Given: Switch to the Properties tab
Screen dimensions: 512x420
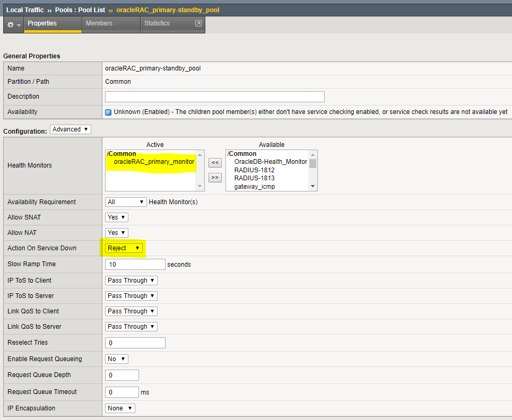Looking at the screenshot, I should pos(53,24).
